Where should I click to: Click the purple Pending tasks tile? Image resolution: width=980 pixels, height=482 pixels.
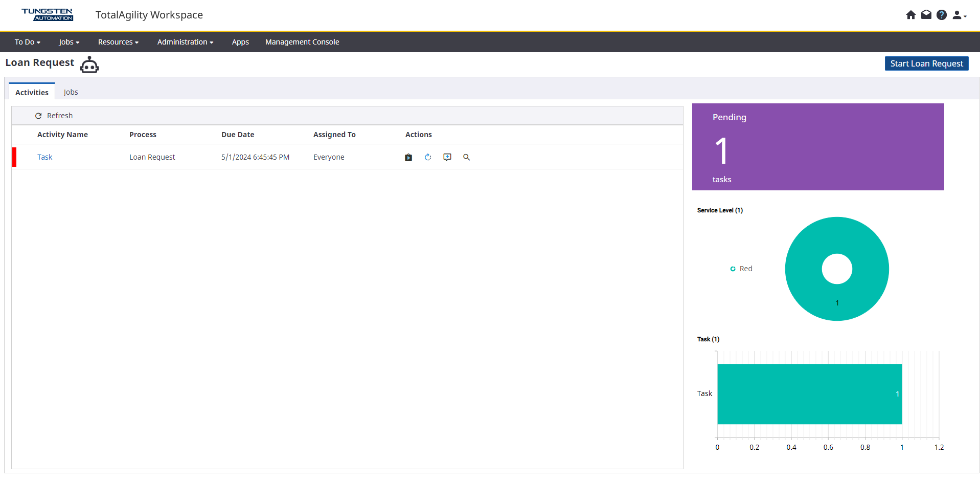point(818,147)
